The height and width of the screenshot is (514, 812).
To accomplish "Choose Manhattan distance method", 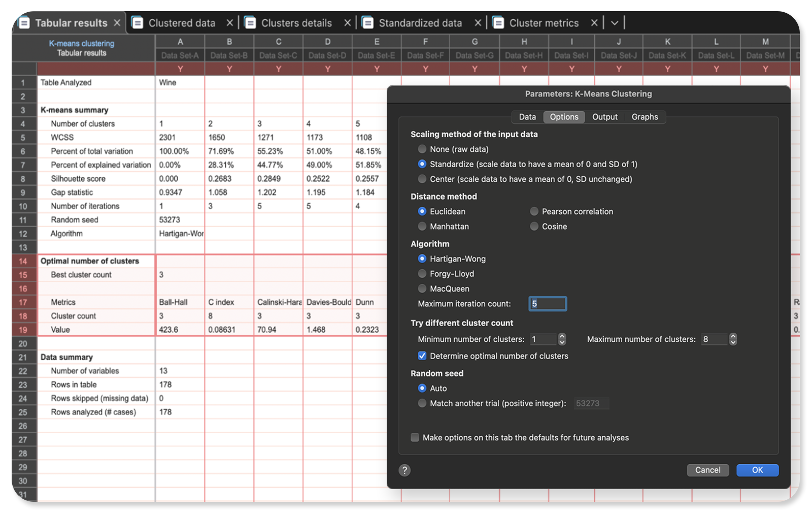I will point(422,226).
